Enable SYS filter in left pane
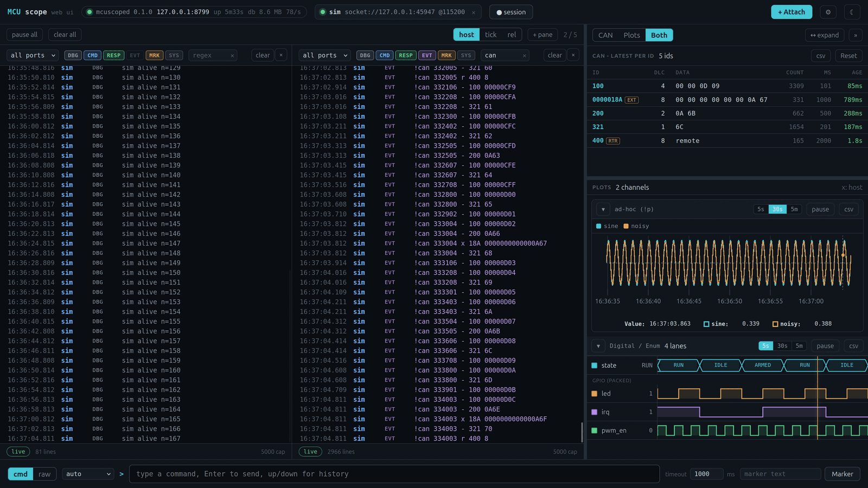This screenshot has height=488, width=868. pyautogui.click(x=174, y=55)
